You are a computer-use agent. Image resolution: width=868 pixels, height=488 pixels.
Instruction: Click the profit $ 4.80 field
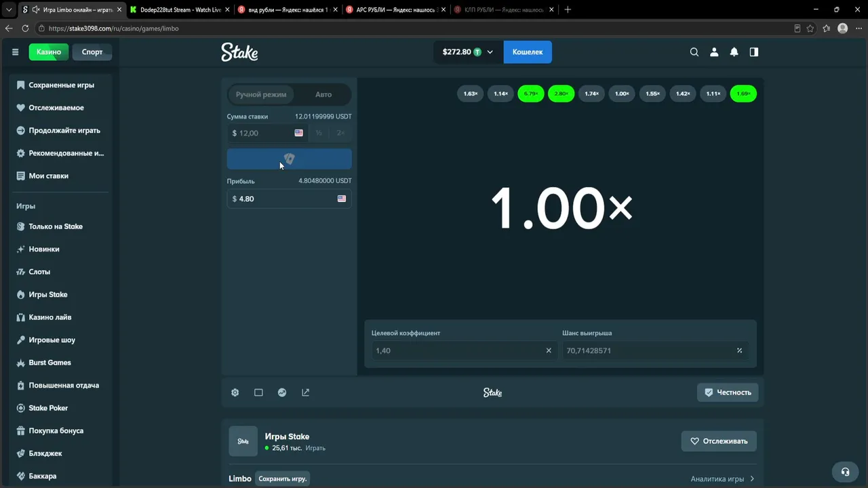[x=289, y=199]
